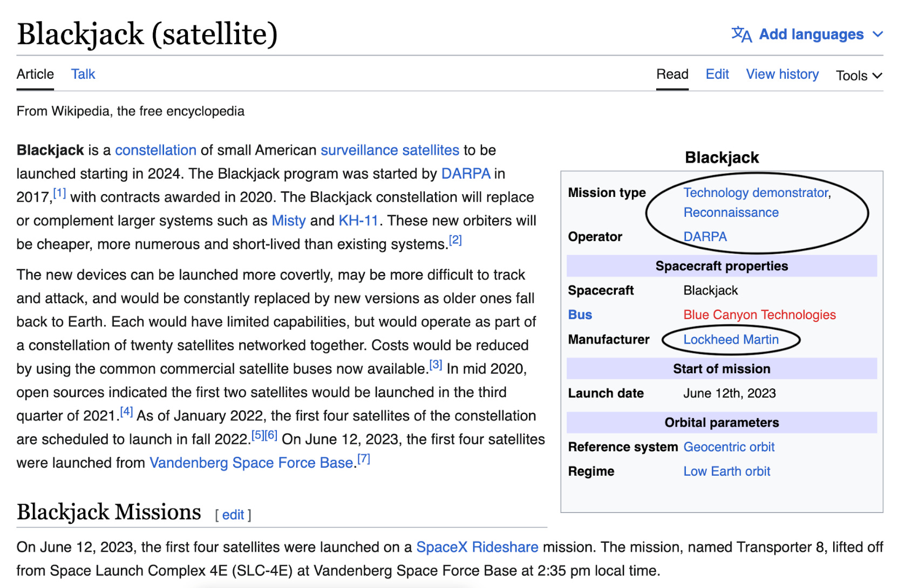Open the Geocentric orbit link
The height and width of the screenshot is (588, 898).
[729, 447]
